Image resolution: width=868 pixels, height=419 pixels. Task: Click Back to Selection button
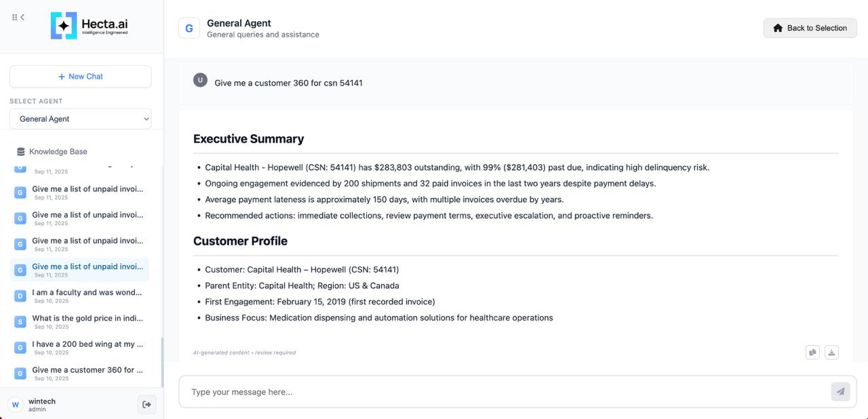click(810, 28)
